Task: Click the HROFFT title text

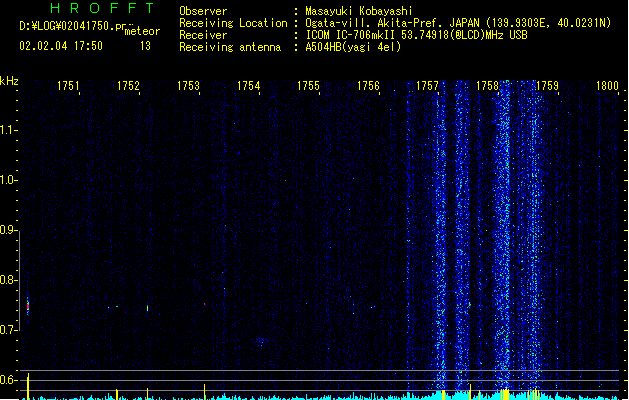Action: (102, 8)
